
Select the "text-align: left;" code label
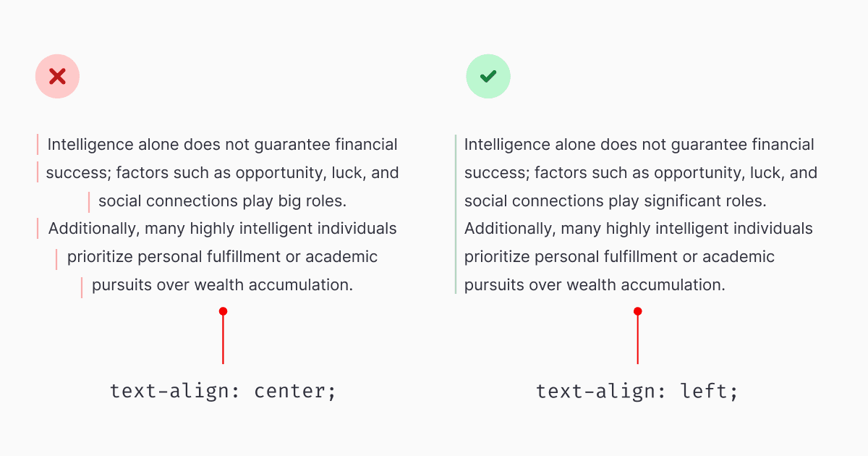(637, 392)
